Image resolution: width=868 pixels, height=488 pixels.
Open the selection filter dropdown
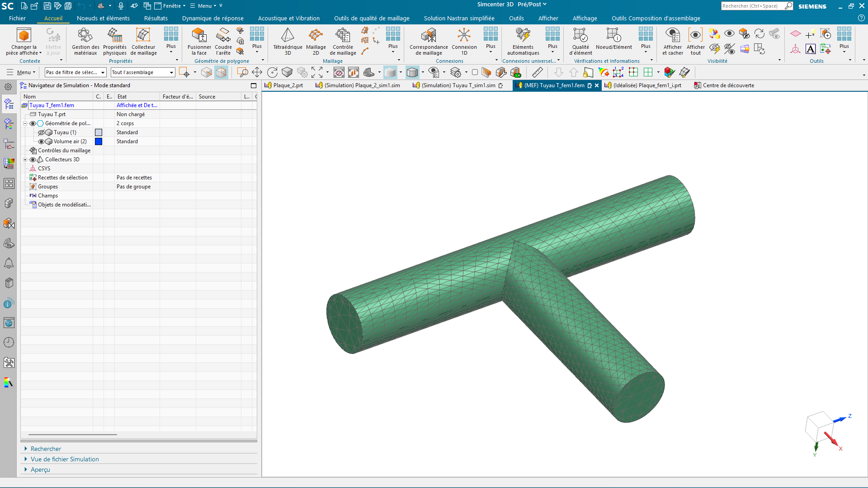(x=75, y=72)
